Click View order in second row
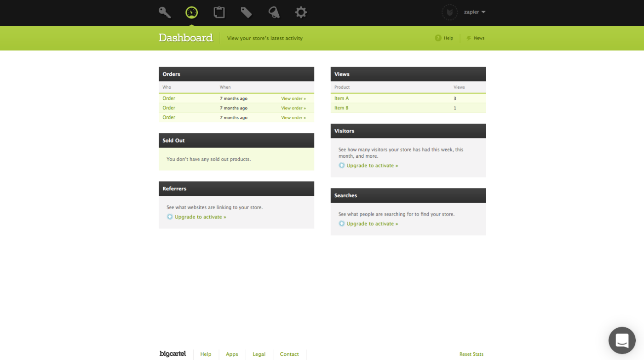Screen dimensions: 644x360 point(293,108)
